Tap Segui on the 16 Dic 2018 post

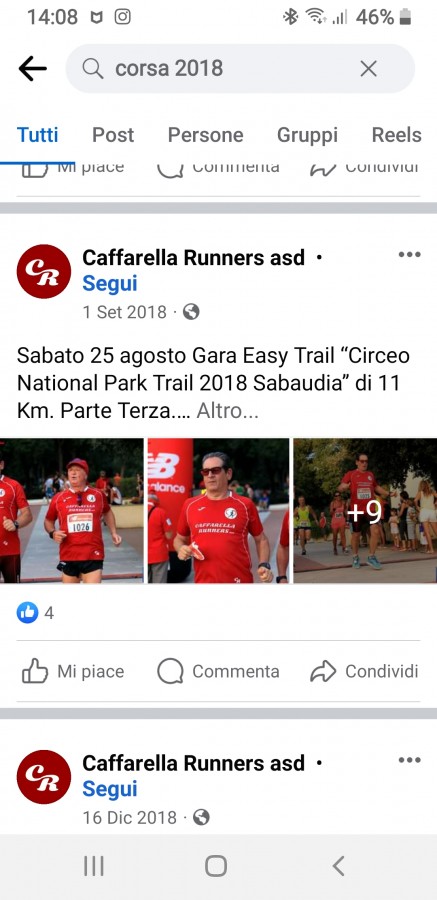110,789
